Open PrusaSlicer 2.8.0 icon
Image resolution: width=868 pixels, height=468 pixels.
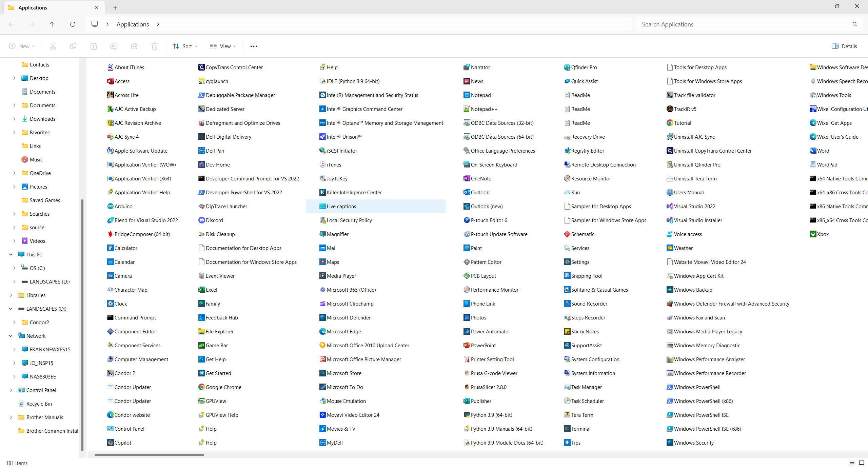(467, 387)
